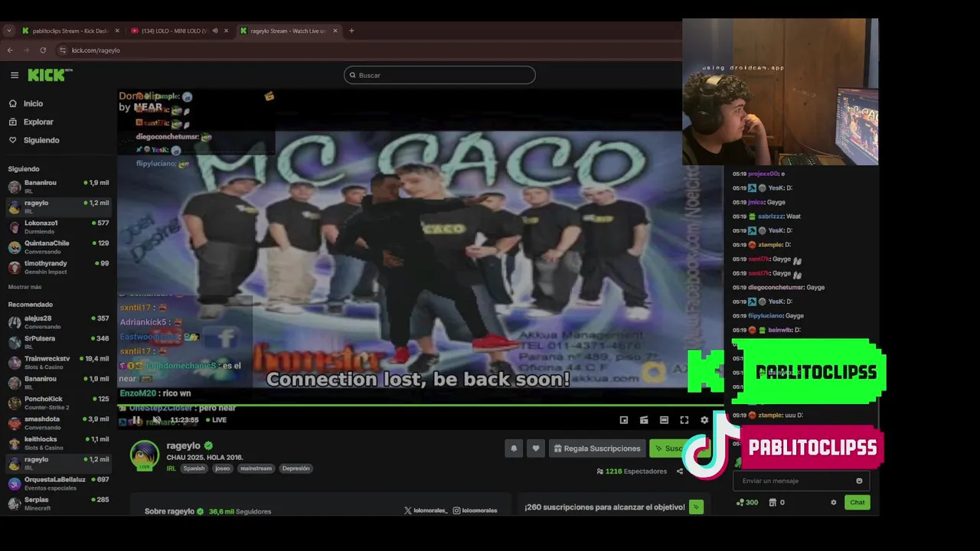Toggle mini player picture-in-picture icon
Image resolution: width=980 pixels, height=551 pixels.
click(624, 420)
